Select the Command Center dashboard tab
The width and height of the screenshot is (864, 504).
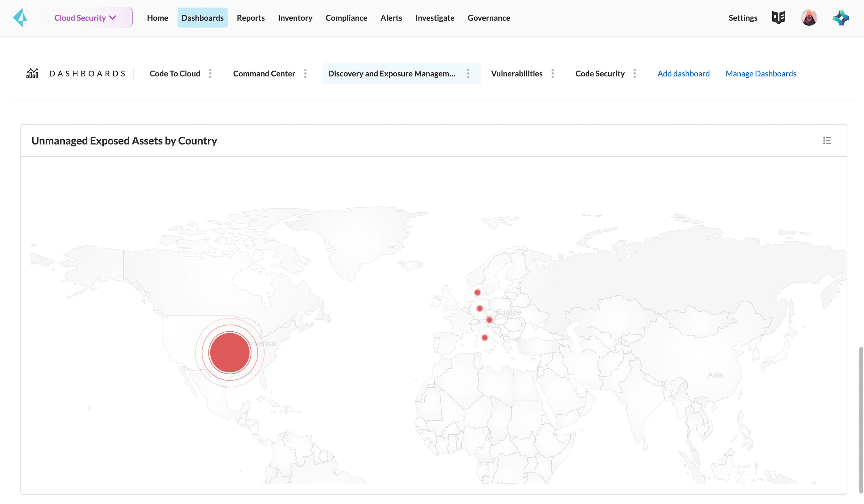pyautogui.click(x=264, y=73)
